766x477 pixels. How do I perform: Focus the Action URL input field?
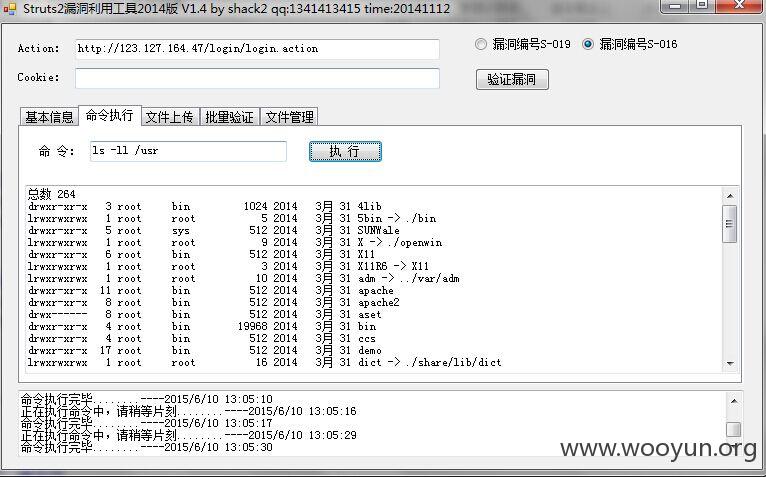(257, 49)
